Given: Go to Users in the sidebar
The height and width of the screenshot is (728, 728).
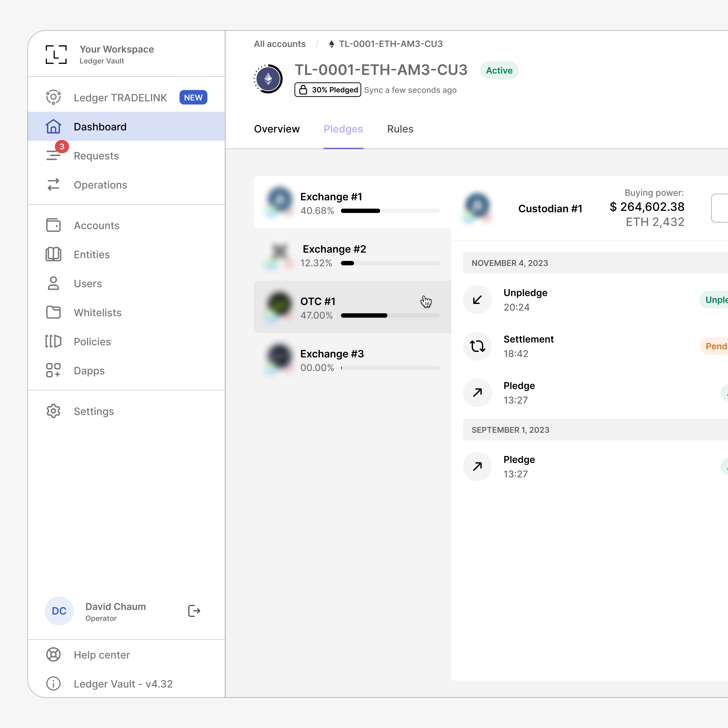Looking at the screenshot, I should coord(126,283).
